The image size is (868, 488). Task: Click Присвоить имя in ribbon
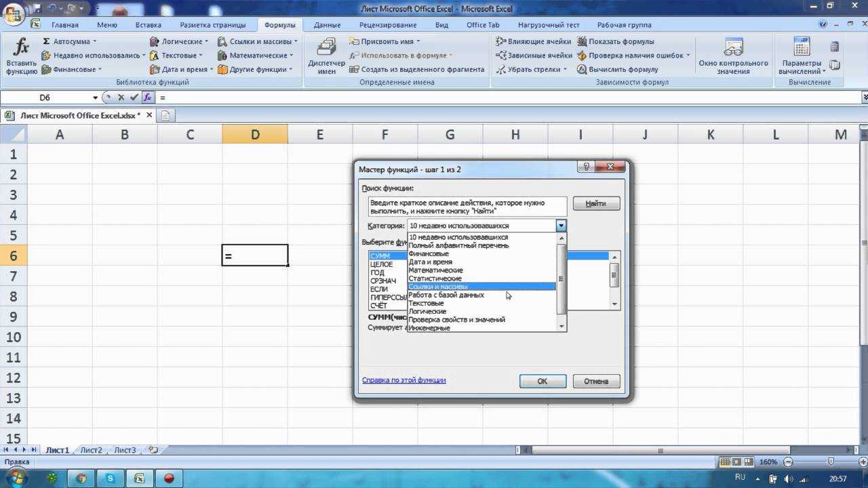[384, 41]
